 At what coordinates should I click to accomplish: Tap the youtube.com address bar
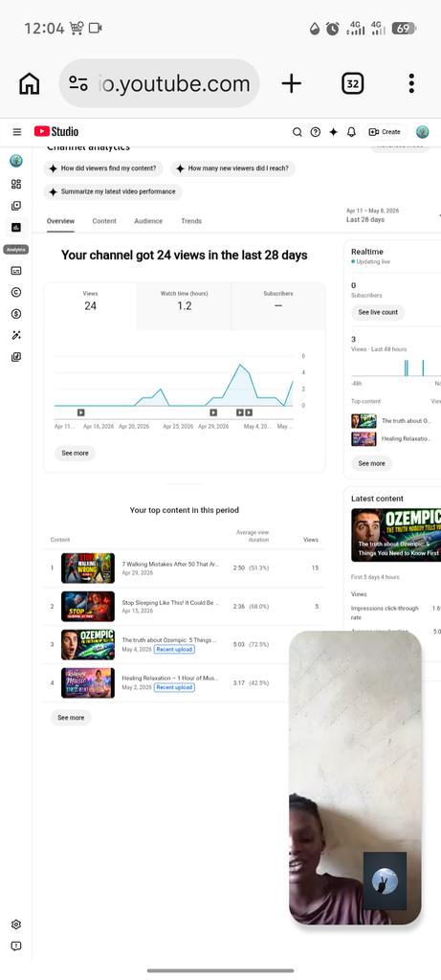(160, 84)
